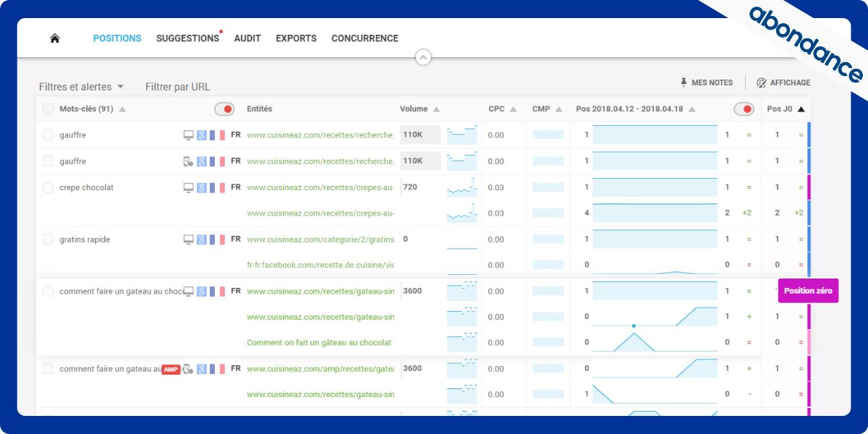Click blue color bar of first gauffre row

pyautogui.click(x=809, y=135)
